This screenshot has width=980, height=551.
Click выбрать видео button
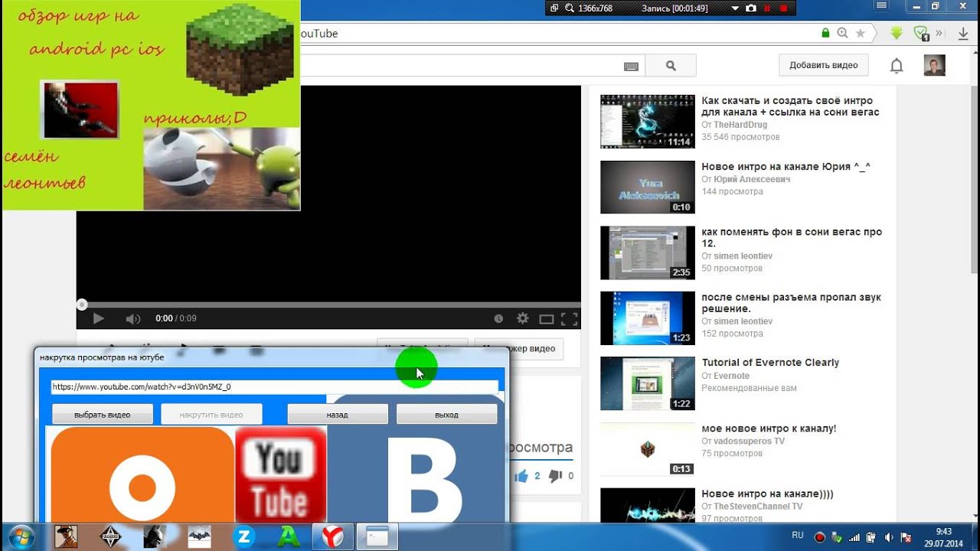coord(103,415)
